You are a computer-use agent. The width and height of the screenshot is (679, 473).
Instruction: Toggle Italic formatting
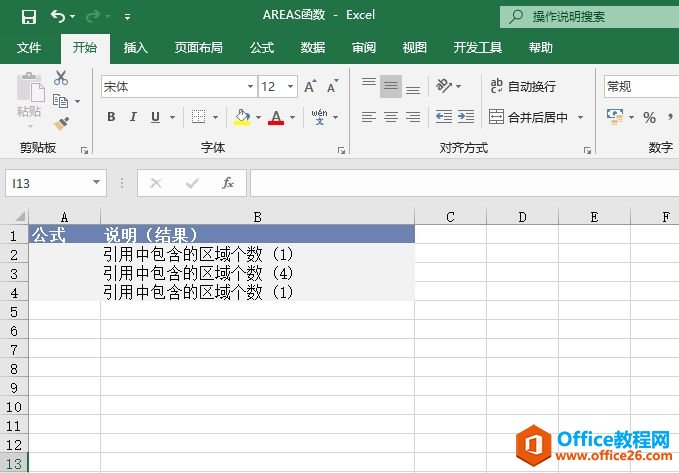[x=134, y=118]
